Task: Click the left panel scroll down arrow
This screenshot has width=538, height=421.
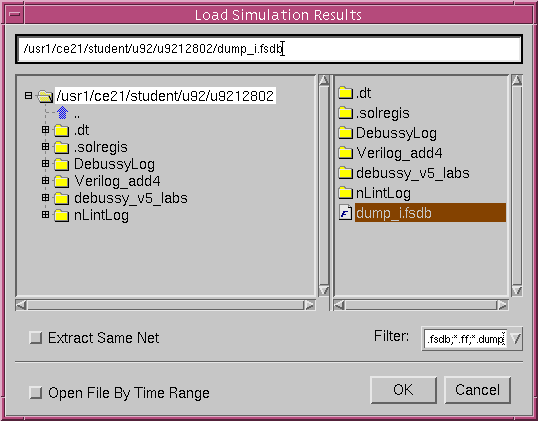Action: [x=324, y=291]
